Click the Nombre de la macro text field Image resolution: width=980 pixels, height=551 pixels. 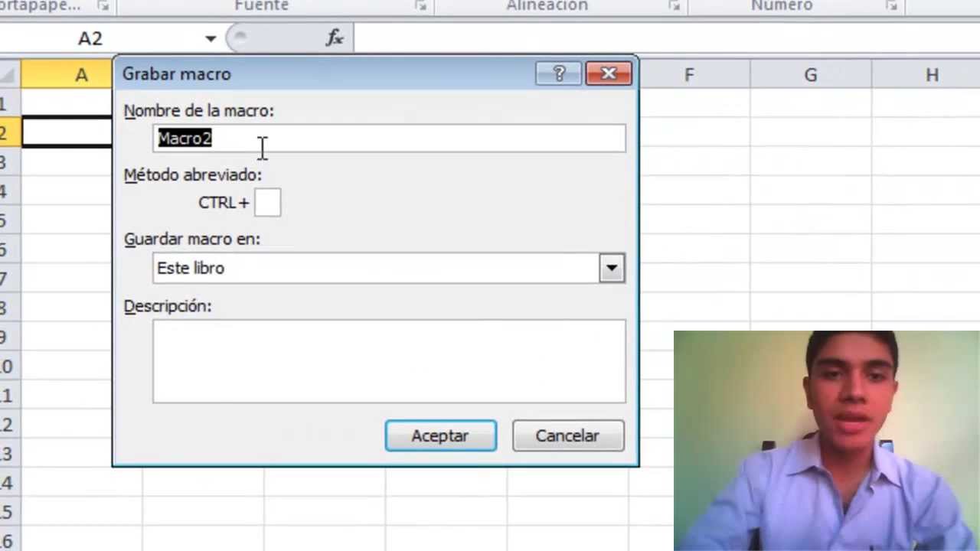pyautogui.click(x=389, y=139)
